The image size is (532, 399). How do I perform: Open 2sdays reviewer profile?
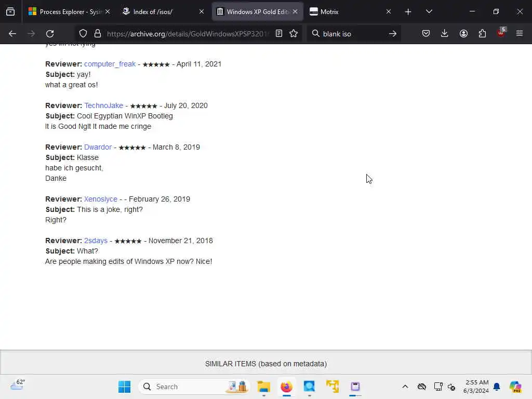[x=96, y=241]
